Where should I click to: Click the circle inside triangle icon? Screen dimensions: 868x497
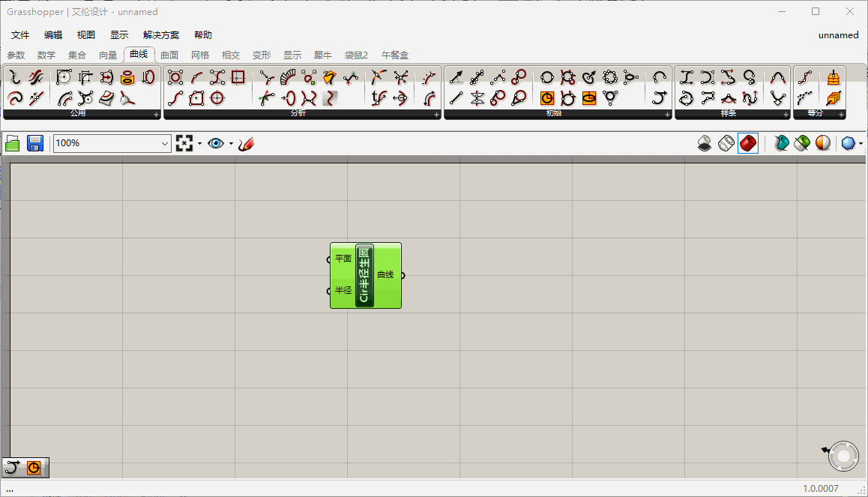click(610, 98)
